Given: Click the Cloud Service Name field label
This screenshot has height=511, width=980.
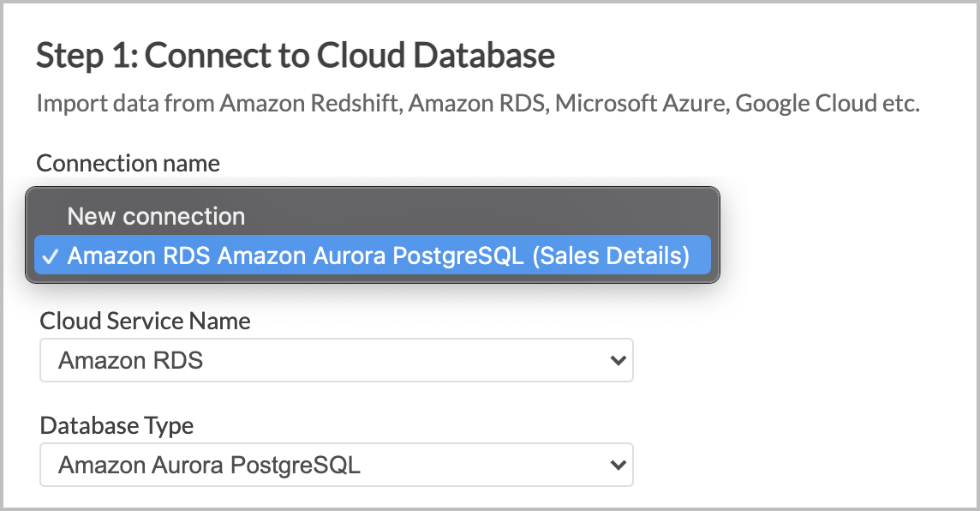Looking at the screenshot, I should [x=144, y=321].
